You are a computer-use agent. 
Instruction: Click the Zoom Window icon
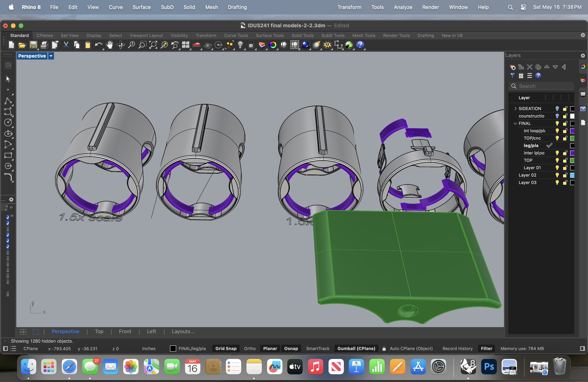pyautogui.click(x=143, y=45)
